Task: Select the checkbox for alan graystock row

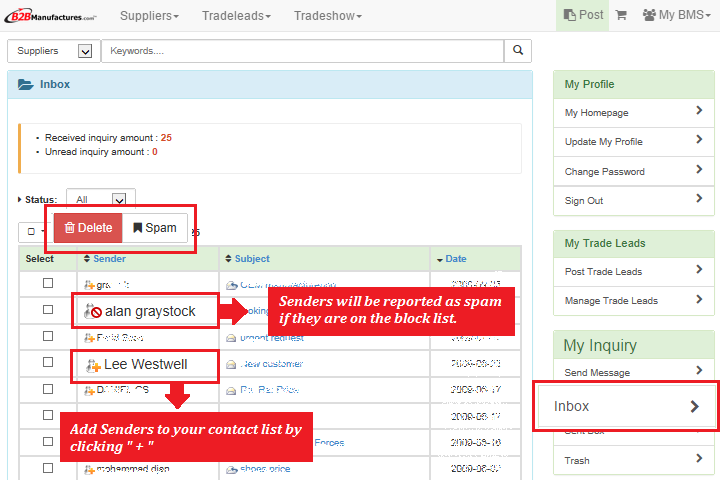Action: [x=47, y=310]
